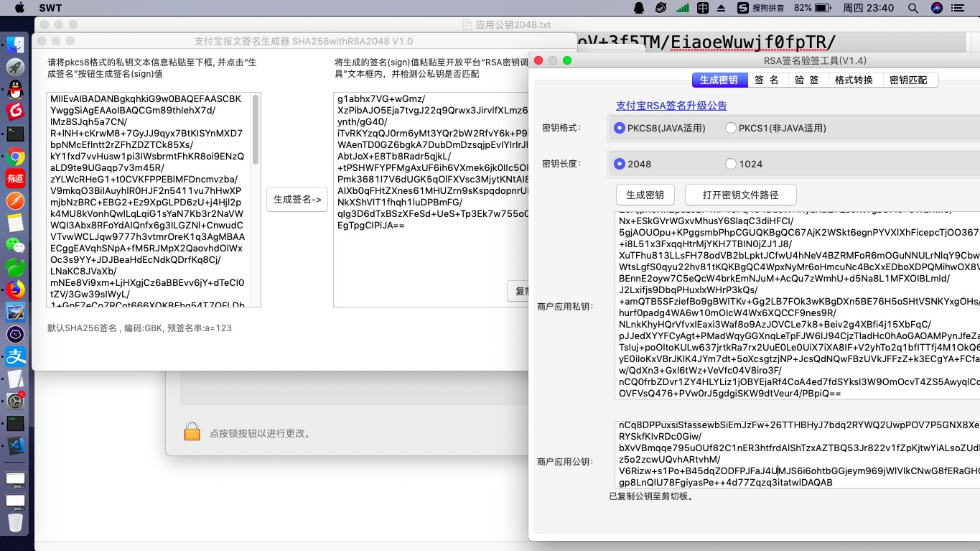Open Firefox from the dock
The height and width of the screenshot is (551, 980).
tap(15, 290)
